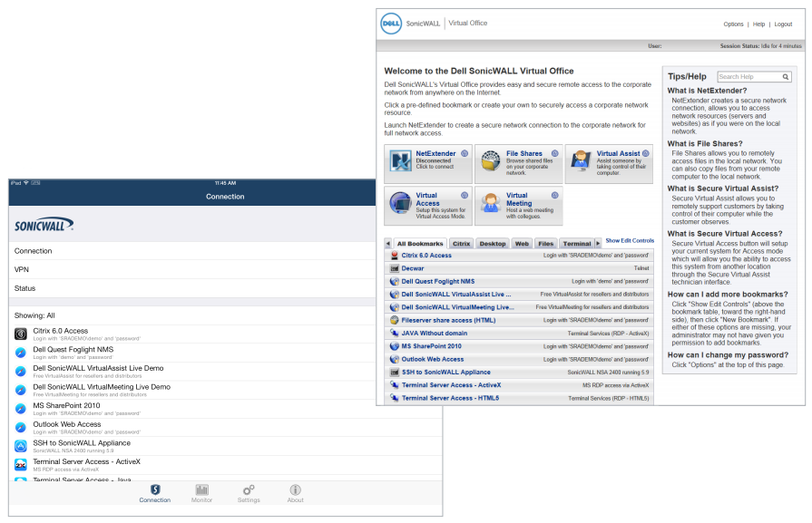The height and width of the screenshot is (523, 812).
Task: Log out using the Logout link
Action: (x=783, y=24)
